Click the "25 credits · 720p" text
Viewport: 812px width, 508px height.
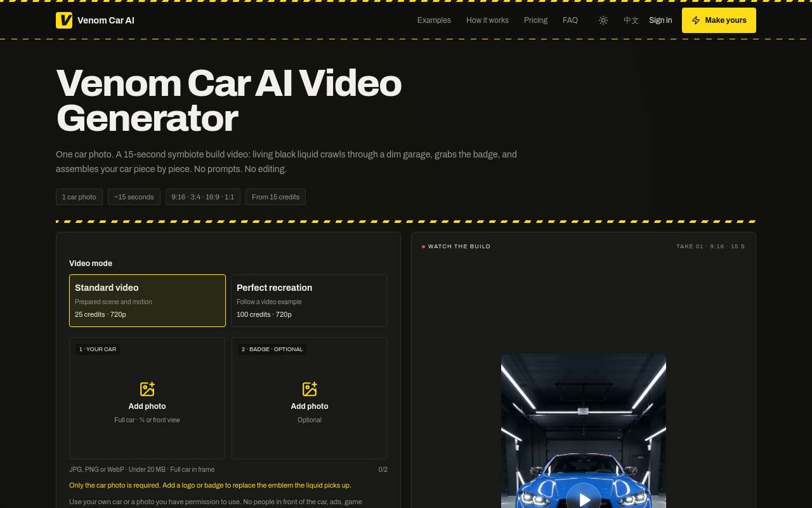tap(100, 315)
